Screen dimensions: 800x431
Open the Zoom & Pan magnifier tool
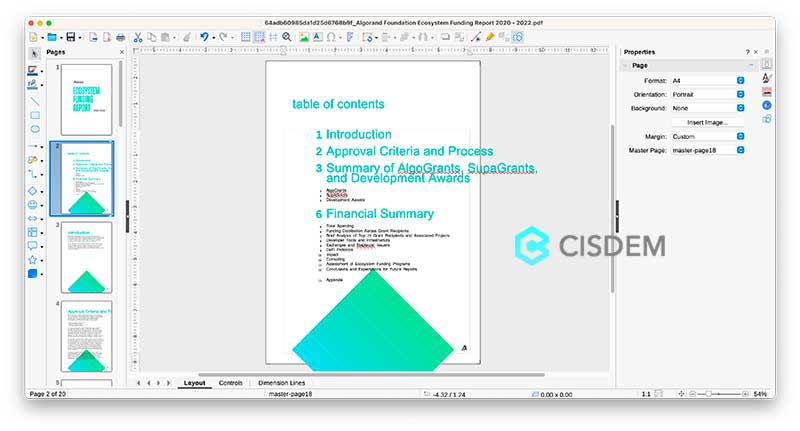pyautogui.click(x=287, y=37)
